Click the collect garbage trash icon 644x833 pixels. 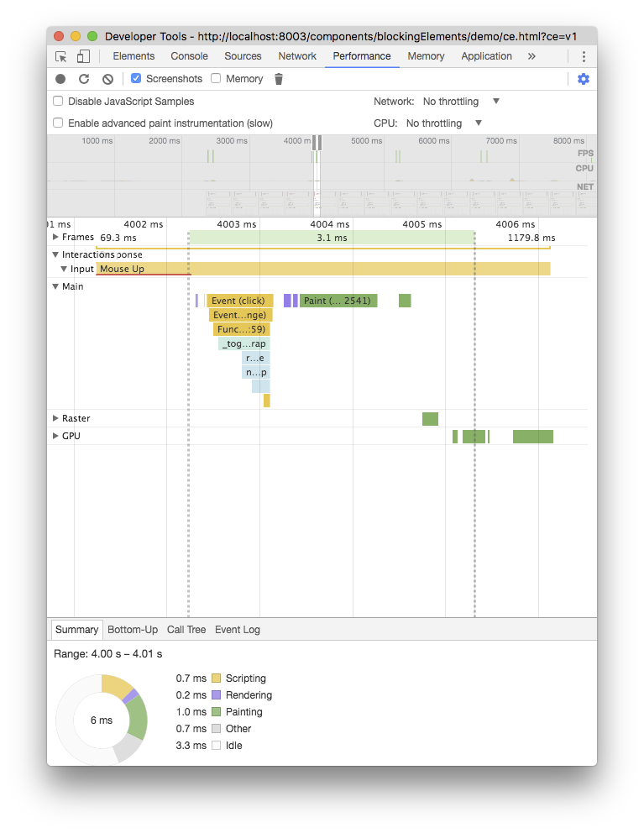280,79
